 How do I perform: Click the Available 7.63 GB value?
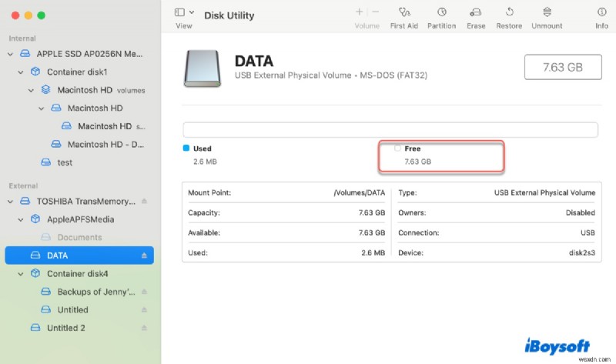click(x=372, y=232)
